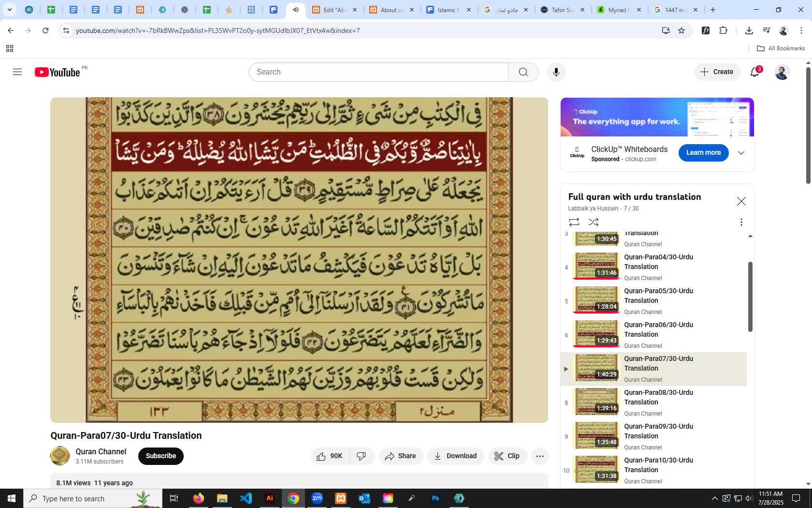This screenshot has width=812, height=508.
Task: Open the tab search dropdown arrow
Action: (9, 10)
